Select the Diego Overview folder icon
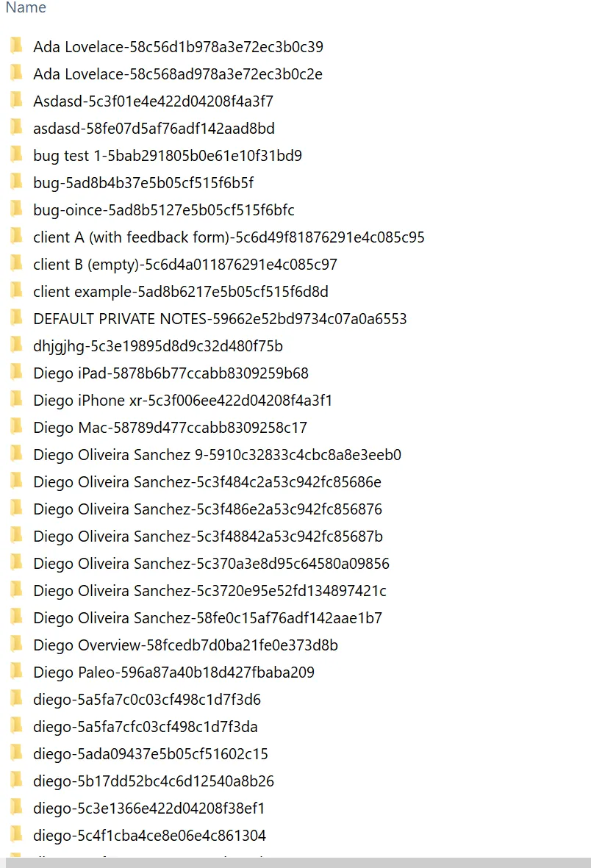The image size is (591, 868). pos(16,645)
